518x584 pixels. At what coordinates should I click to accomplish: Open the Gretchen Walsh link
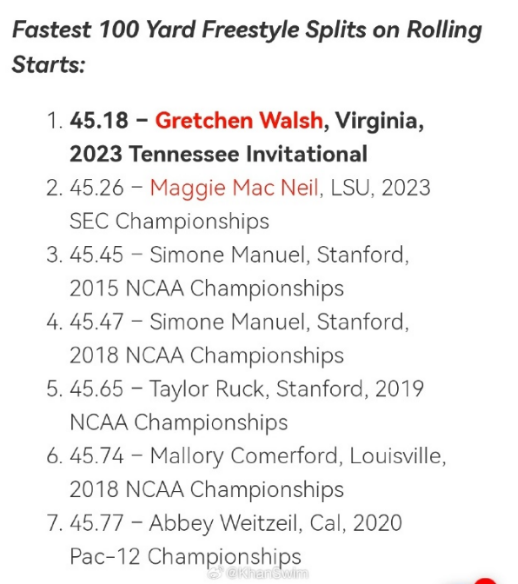pos(239,120)
